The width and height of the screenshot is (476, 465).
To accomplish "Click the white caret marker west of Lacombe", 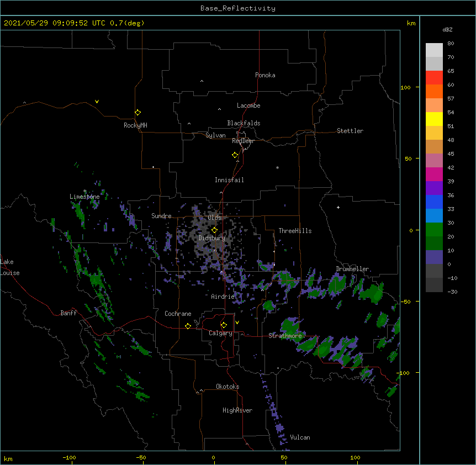I will click(219, 109).
